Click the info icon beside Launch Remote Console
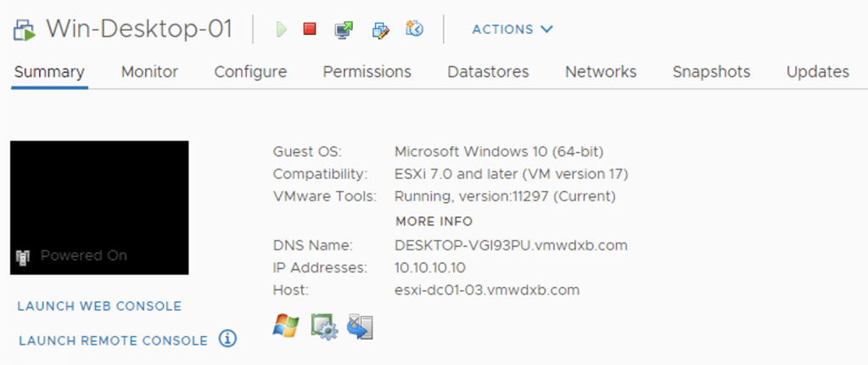This screenshot has height=365, width=868. [x=227, y=339]
